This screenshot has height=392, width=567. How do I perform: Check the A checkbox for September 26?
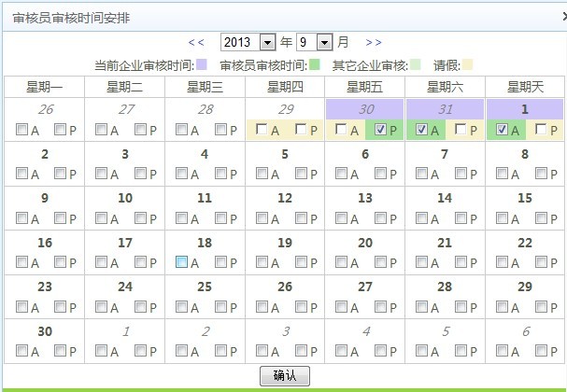pyautogui.click(x=262, y=307)
